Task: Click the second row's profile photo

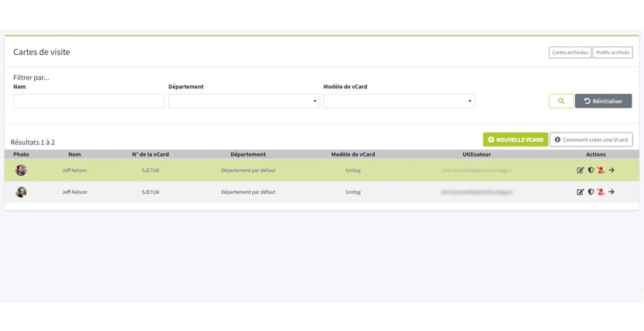Action: click(21, 192)
